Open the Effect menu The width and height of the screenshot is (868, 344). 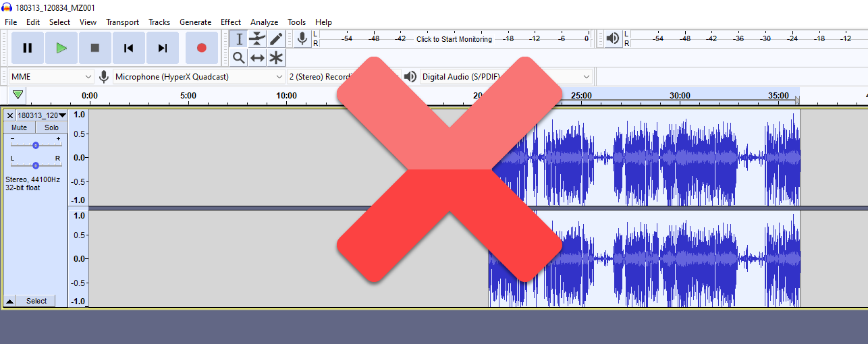[x=231, y=22]
